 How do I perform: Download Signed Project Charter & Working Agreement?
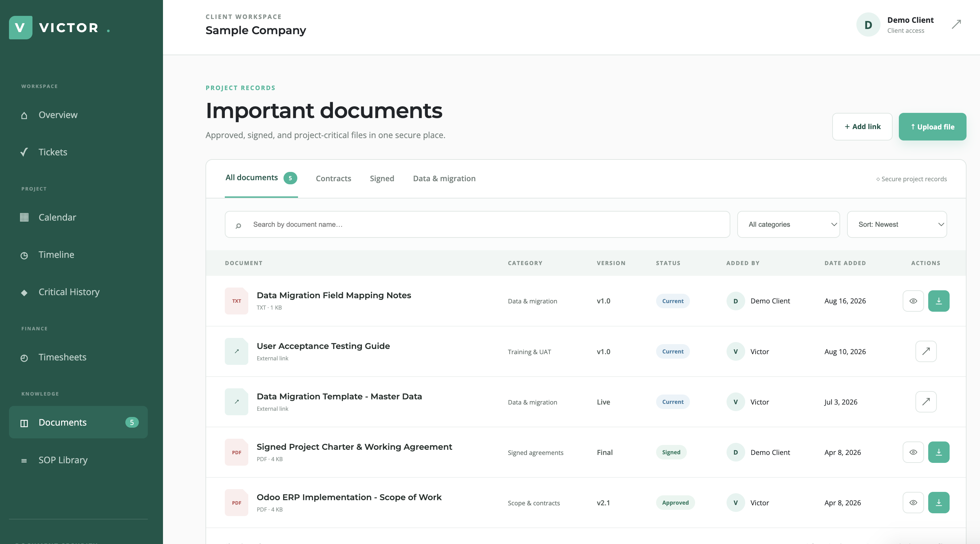click(939, 452)
